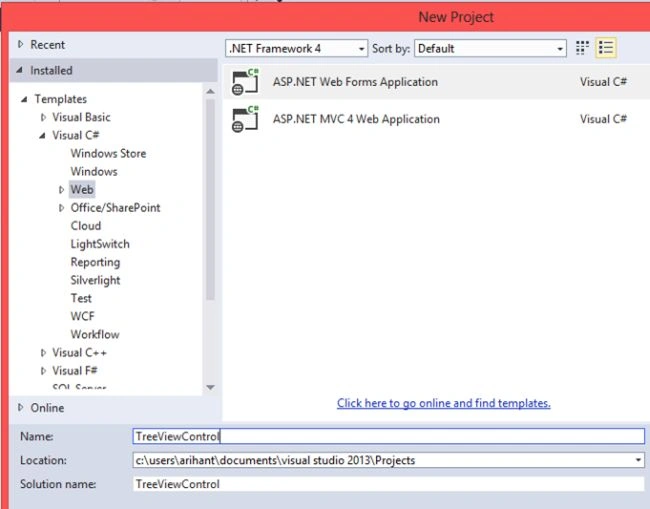Click the template tree scrollbar thumb
Viewport: 650px width, 509px height.
[x=210, y=199]
